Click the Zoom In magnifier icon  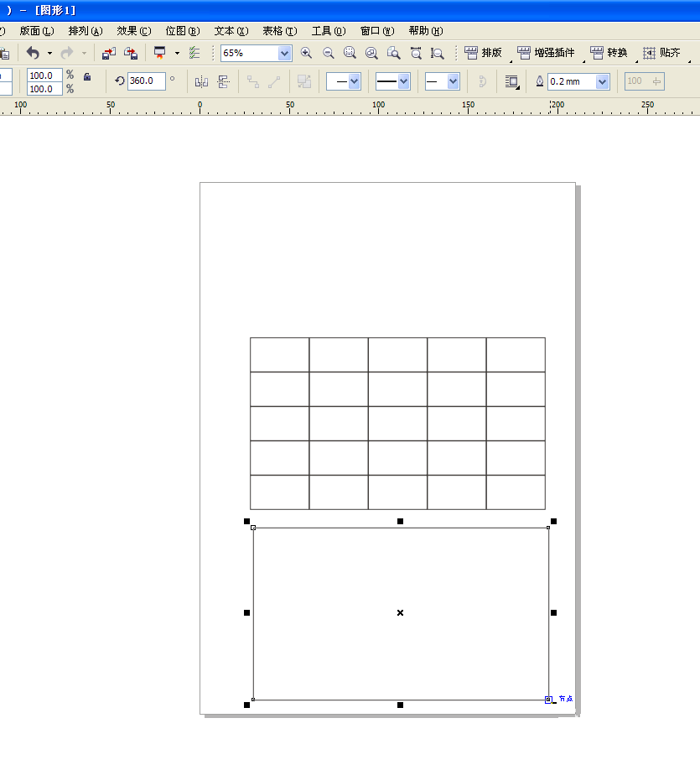[x=307, y=53]
